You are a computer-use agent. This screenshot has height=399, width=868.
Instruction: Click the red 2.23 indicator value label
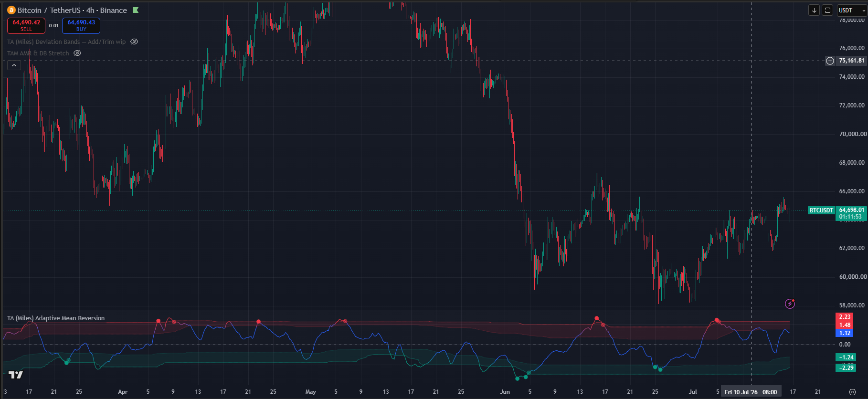pyautogui.click(x=845, y=317)
